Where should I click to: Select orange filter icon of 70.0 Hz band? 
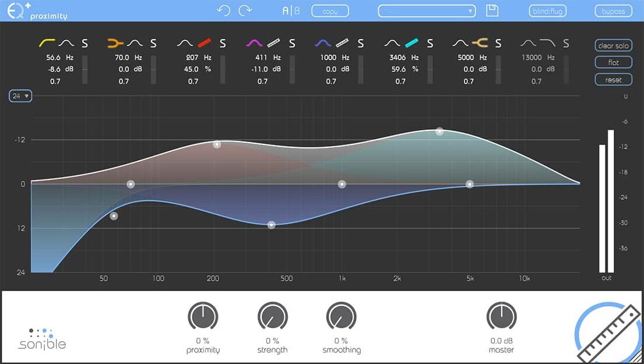[x=116, y=43]
